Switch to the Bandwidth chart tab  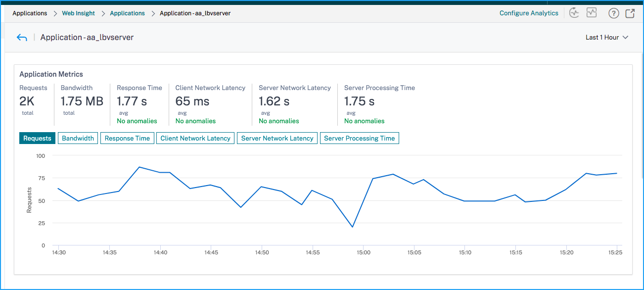point(78,138)
